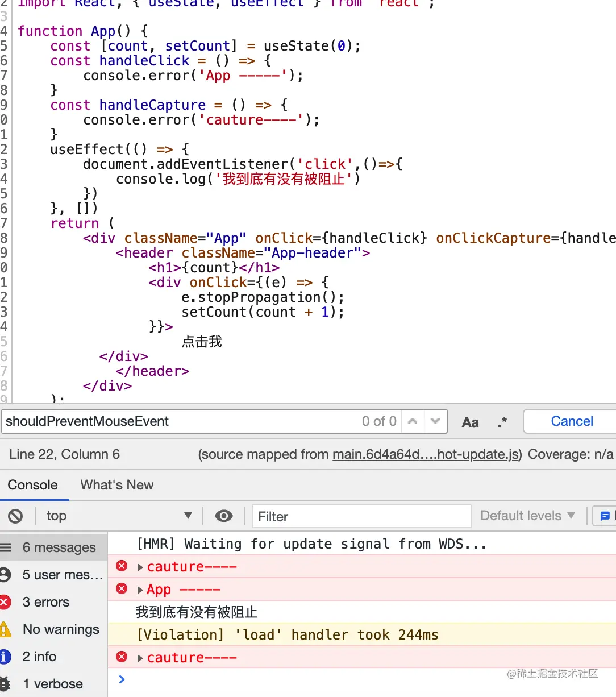Click the e.stopPropagation(); code line
Image resolution: width=616 pixels, height=697 pixels.
click(x=263, y=297)
